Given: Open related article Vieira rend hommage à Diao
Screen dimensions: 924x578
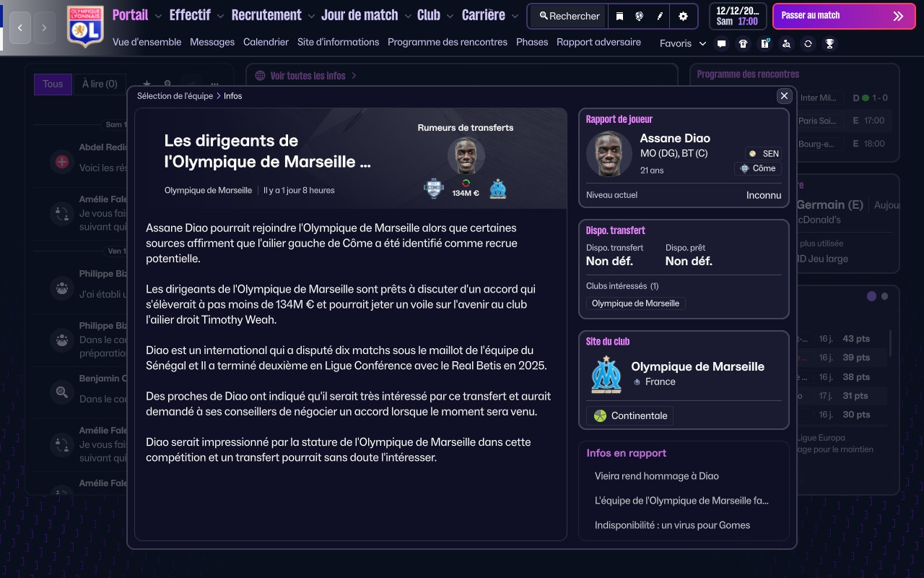Looking at the screenshot, I should 656,476.
